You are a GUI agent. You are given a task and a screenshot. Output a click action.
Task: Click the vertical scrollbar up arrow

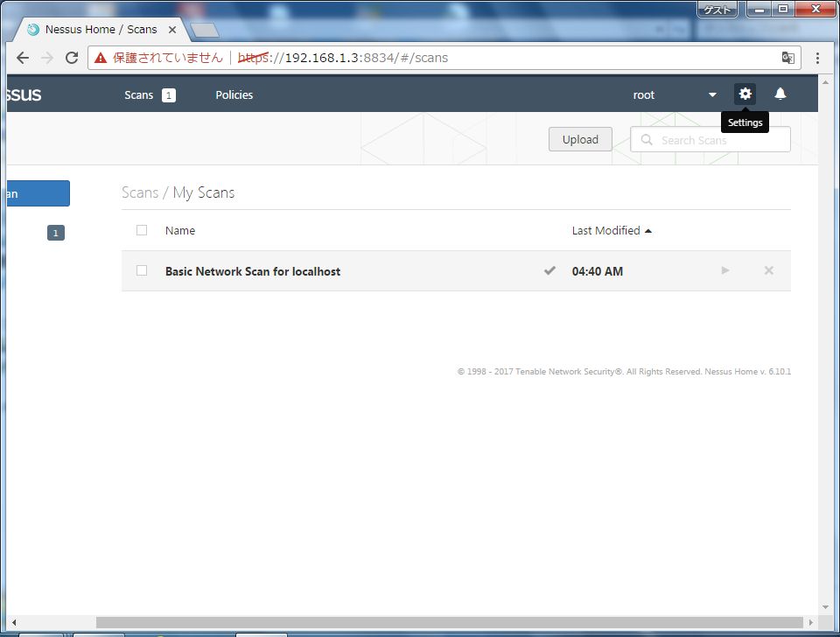click(x=825, y=82)
